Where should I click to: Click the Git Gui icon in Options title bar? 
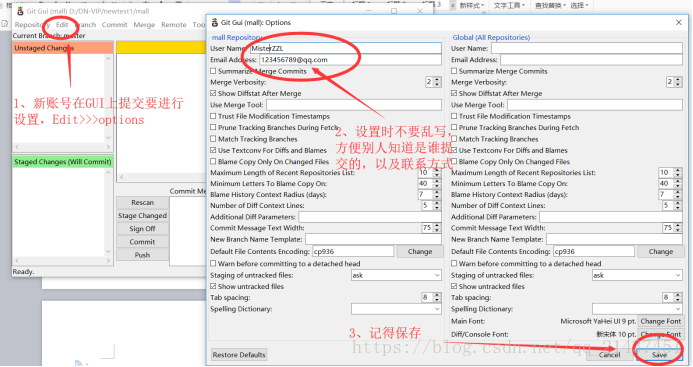tap(215, 22)
